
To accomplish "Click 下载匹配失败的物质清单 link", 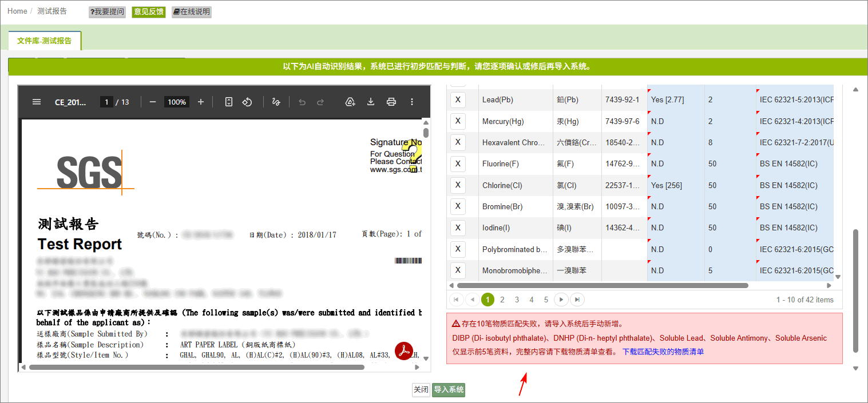I will coord(663,352).
